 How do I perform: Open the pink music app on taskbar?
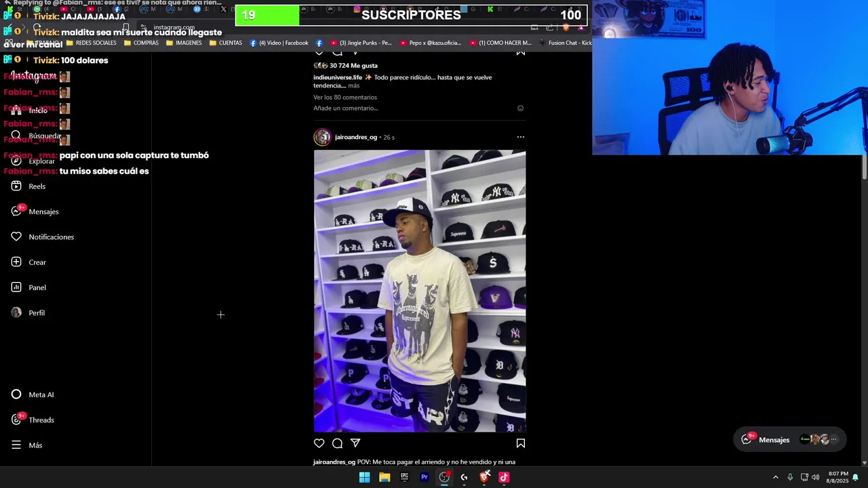tap(504, 477)
